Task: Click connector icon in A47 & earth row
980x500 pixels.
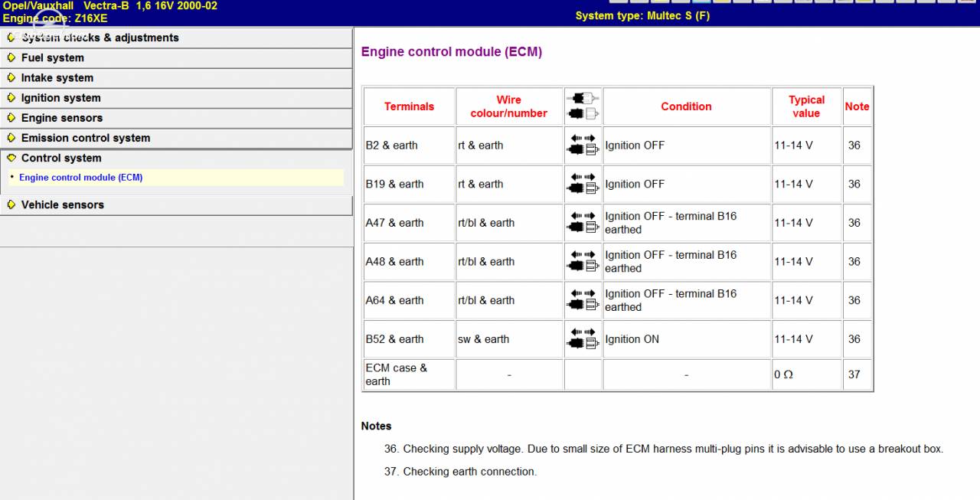Action: pos(583,223)
